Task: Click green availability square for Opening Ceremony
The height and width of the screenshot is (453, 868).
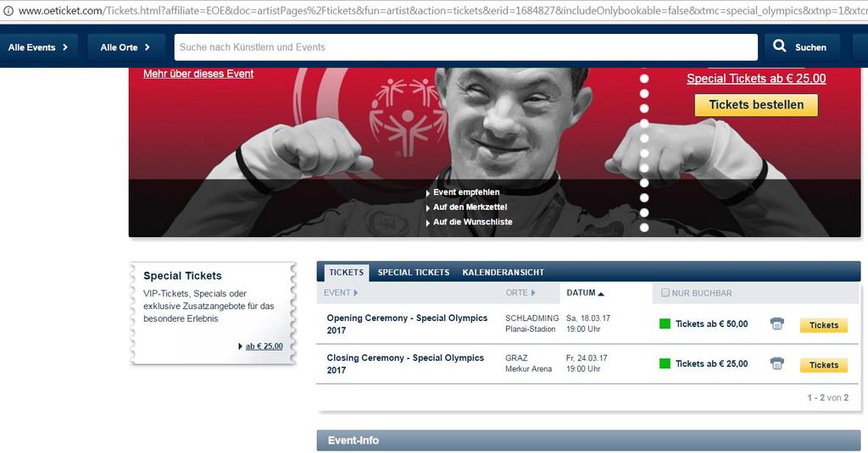Action: [x=665, y=323]
